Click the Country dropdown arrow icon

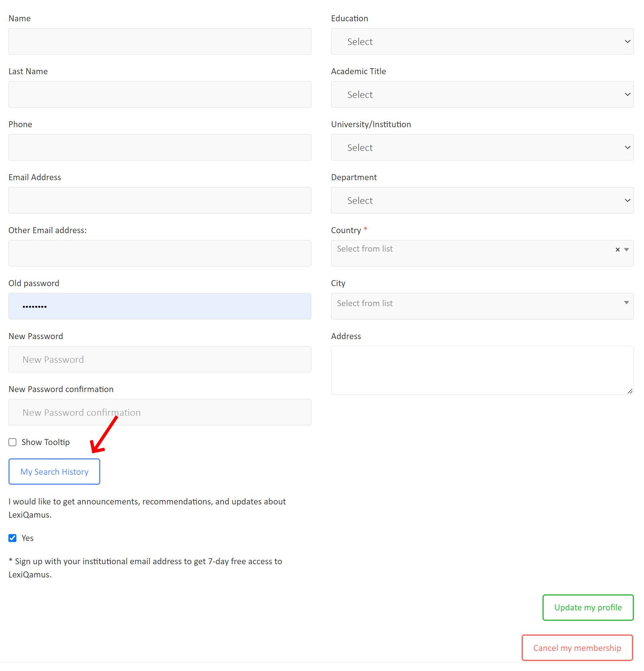point(626,250)
